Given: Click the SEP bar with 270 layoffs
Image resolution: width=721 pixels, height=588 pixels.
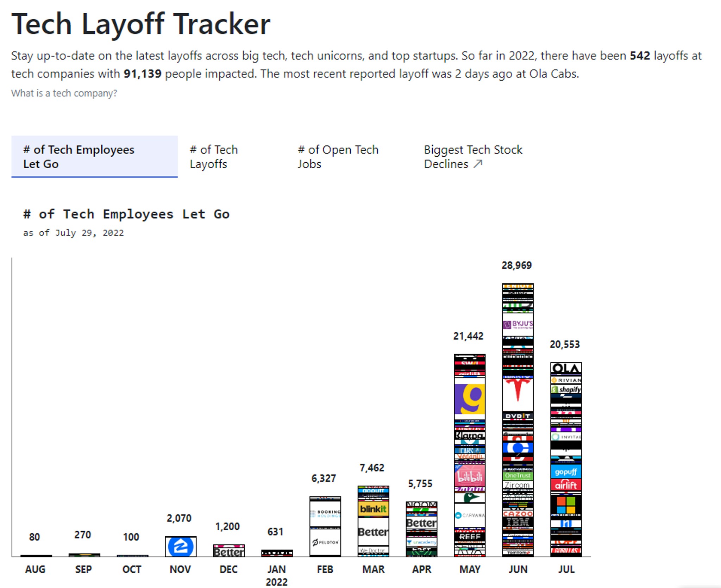Looking at the screenshot, I should tap(84, 555).
